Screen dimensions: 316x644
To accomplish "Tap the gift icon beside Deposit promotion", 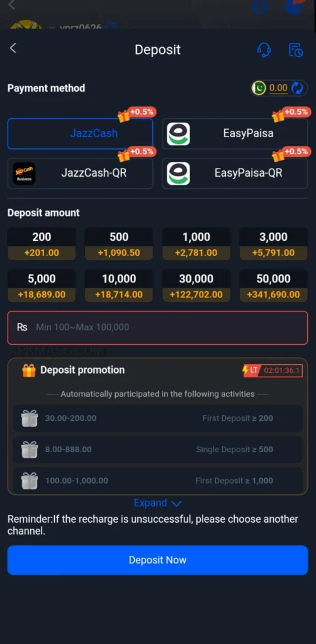I will coord(29,370).
